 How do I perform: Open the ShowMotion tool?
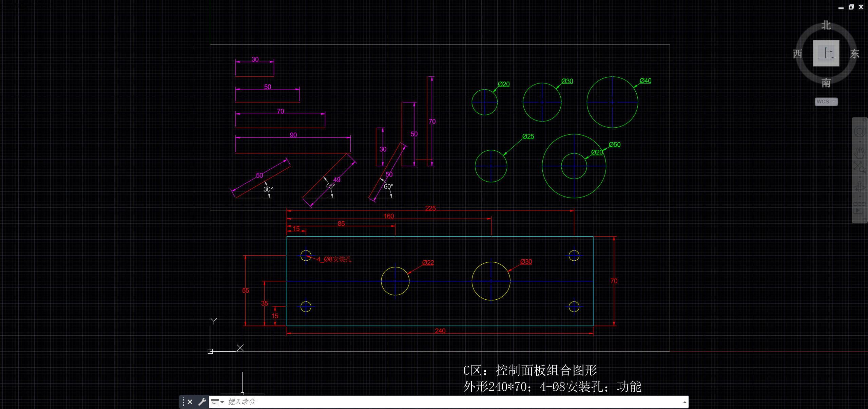pyautogui.click(x=860, y=208)
